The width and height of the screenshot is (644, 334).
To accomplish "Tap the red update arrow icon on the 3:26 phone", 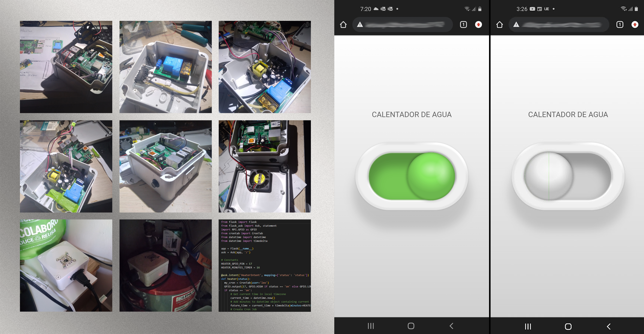I will click(635, 25).
